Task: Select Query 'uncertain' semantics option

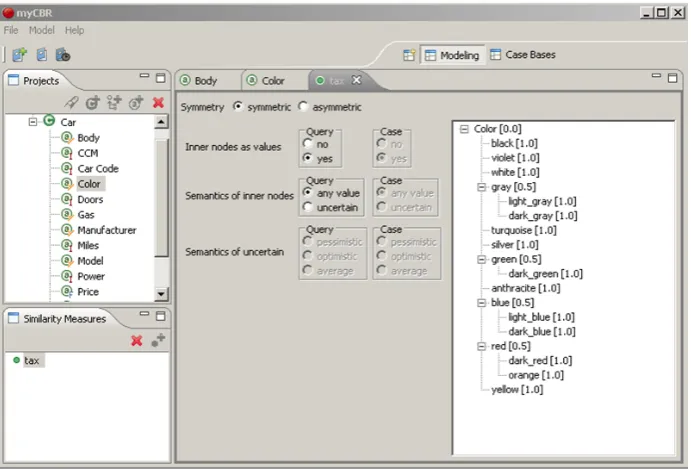Action: [x=308, y=207]
